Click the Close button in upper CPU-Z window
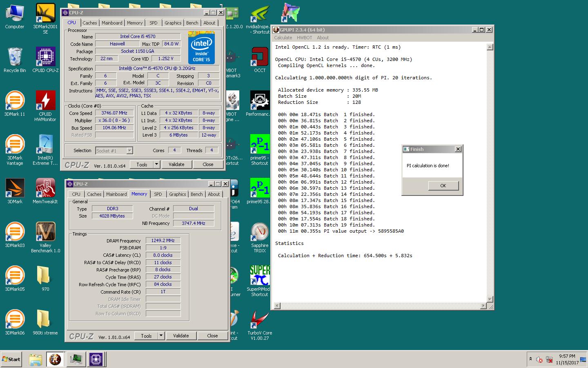588x368 pixels. tap(208, 164)
